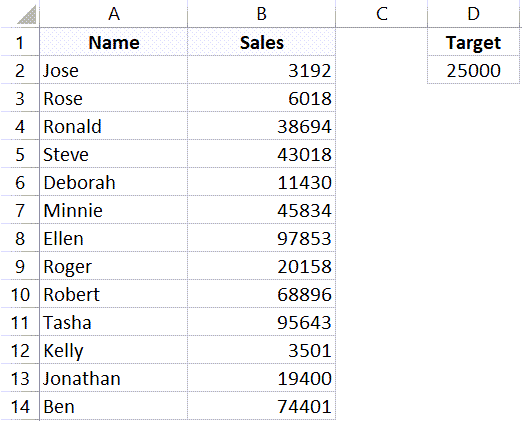The height and width of the screenshot is (421, 522).
Task: Select Ben's sales cell 74401
Action: [x=262, y=406]
